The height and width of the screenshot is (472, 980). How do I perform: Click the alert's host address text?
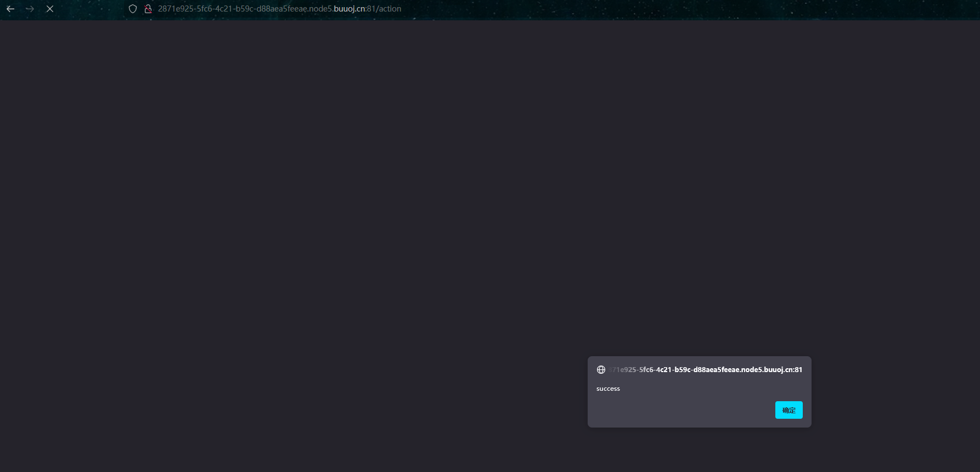pos(706,370)
